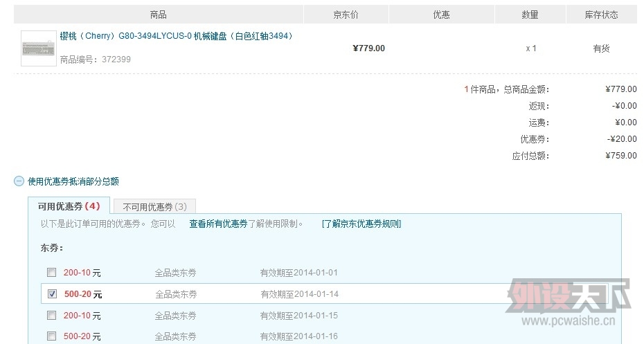
Task: Click the 优惠 column header
Action: [442, 15]
